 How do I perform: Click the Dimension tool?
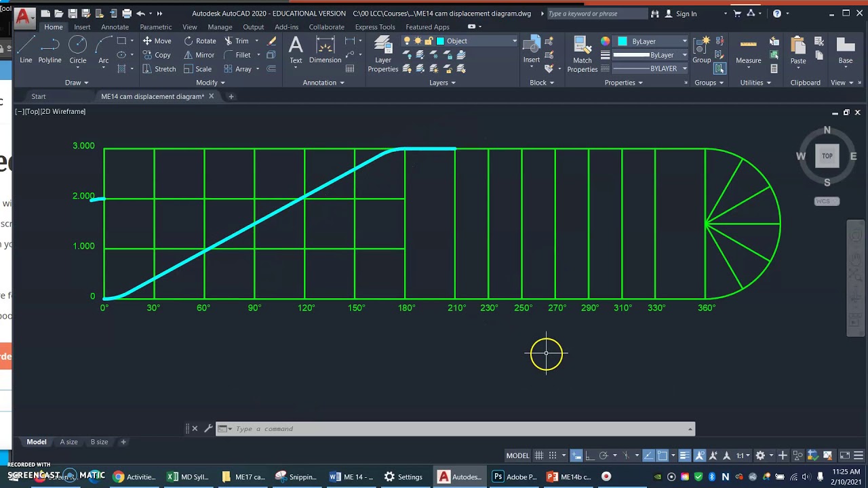[x=325, y=50]
